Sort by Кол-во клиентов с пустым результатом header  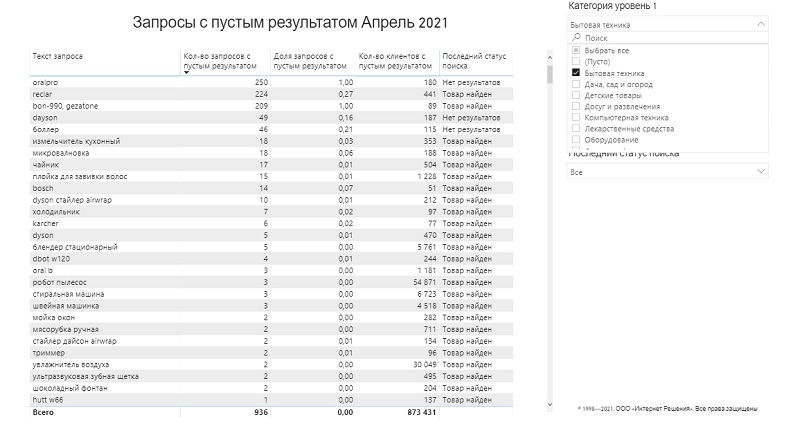point(395,61)
